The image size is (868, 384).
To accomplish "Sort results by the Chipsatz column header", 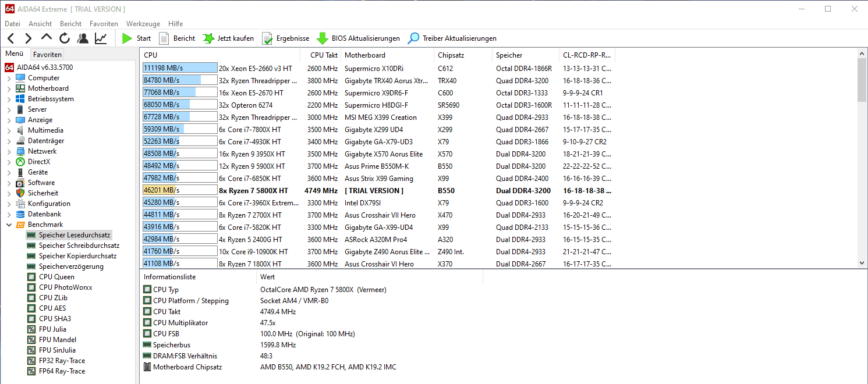I will (463, 55).
